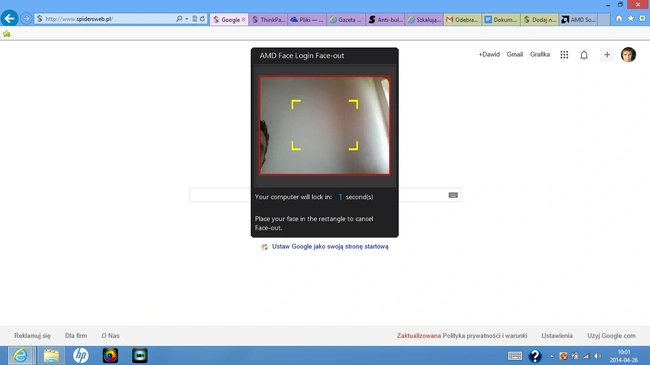Click the AMD Face Login Face-out title
Screen dimensions: 650x365
[302, 56]
